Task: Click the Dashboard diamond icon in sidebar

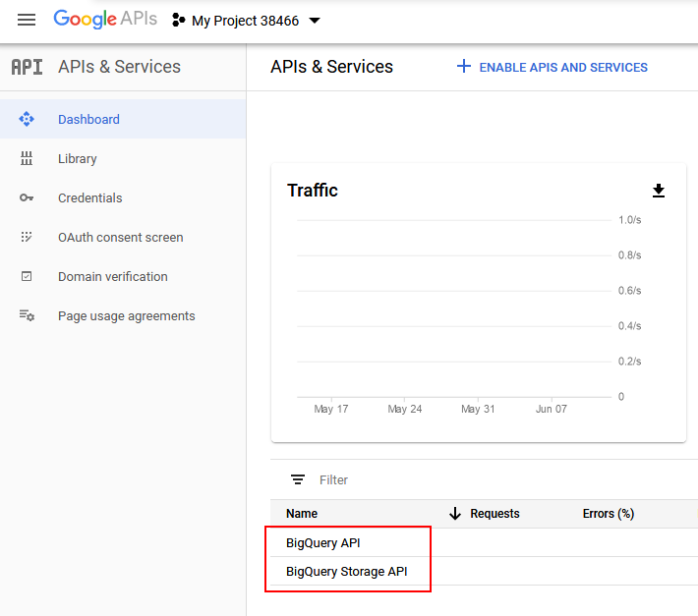Action: [x=27, y=119]
